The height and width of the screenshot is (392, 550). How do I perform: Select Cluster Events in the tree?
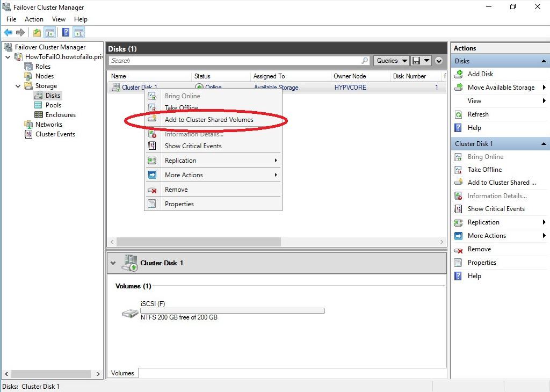click(x=55, y=134)
